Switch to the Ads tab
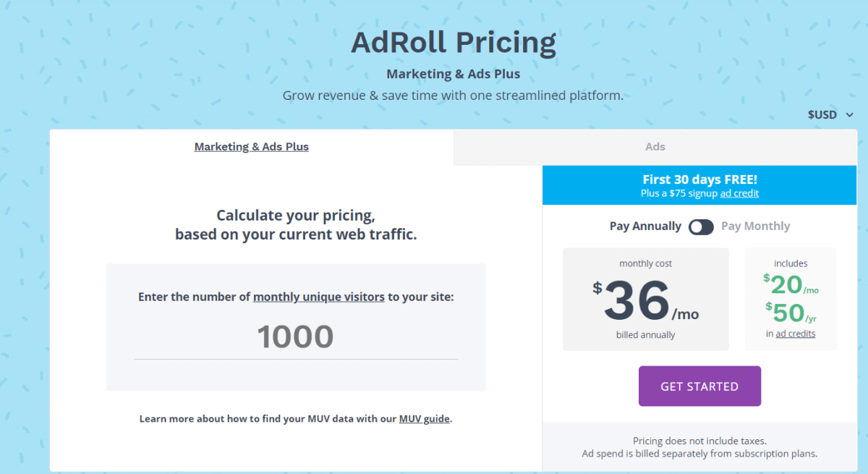 pyautogui.click(x=655, y=147)
